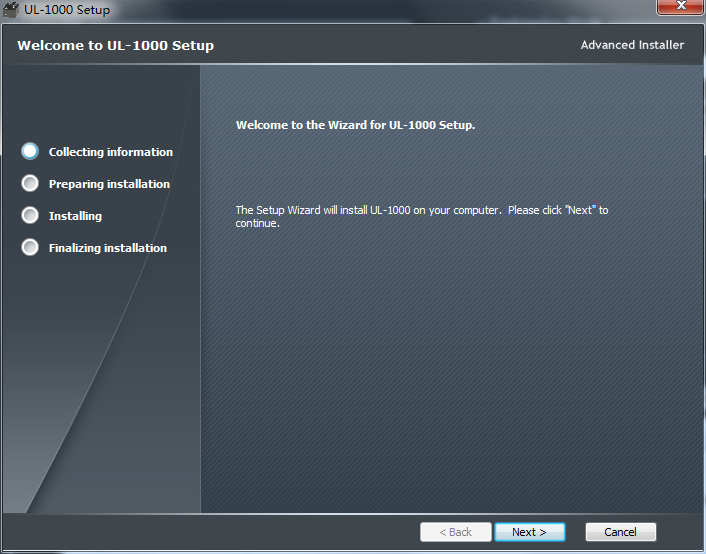Select the Collecting information step indicator
Screen dimensions: 706x554
pyautogui.click(x=30, y=151)
